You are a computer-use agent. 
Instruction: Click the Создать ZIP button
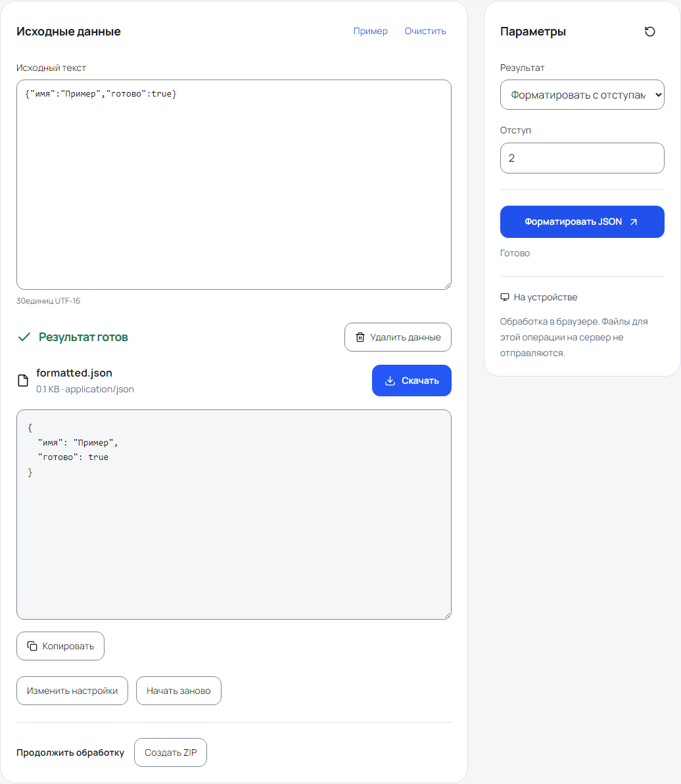170,752
